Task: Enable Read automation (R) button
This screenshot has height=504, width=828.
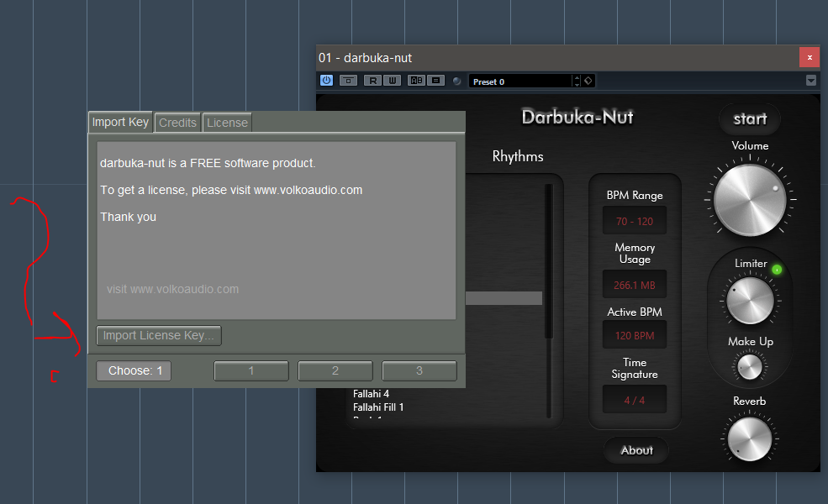Action: coord(373,80)
